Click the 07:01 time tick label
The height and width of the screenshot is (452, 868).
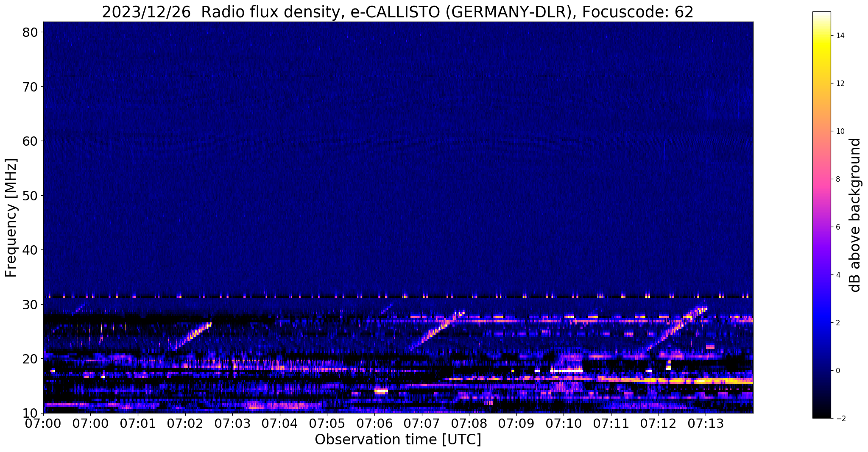pos(138,423)
